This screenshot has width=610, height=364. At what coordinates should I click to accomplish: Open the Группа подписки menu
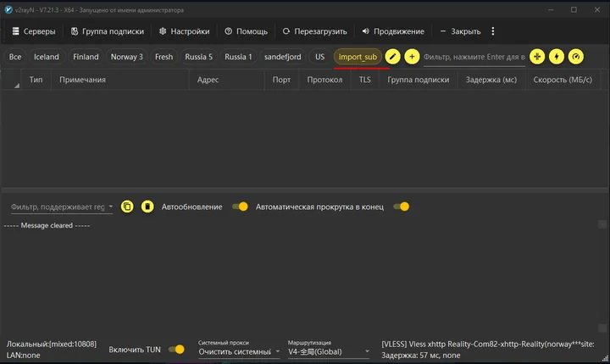(108, 31)
